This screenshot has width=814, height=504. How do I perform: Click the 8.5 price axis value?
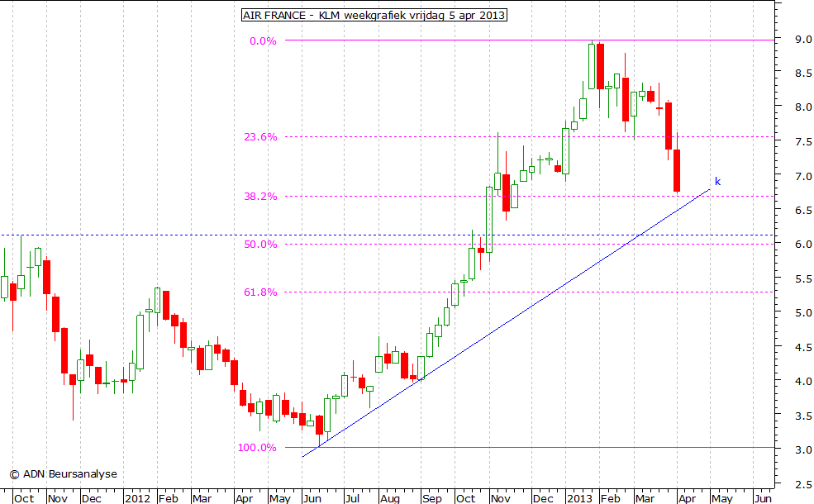click(x=803, y=74)
